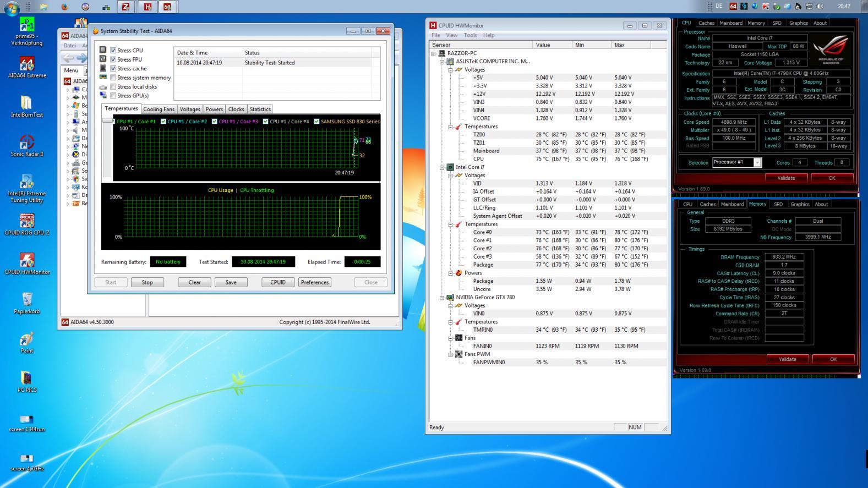Open CPUID ROG CPU-Z desktop shortcut
868x488 pixels.
click(x=27, y=224)
